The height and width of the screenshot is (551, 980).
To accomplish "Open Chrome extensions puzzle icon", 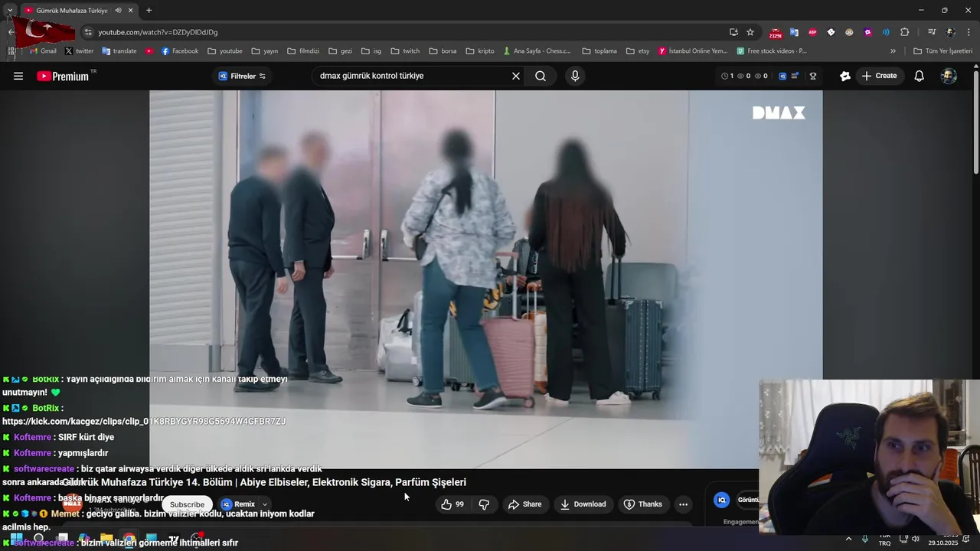I will (x=905, y=32).
